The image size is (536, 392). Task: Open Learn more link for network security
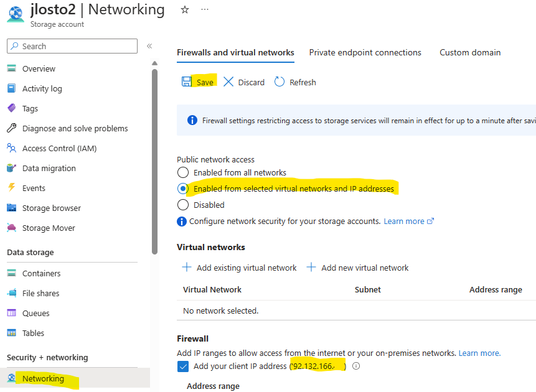click(408, 221)
